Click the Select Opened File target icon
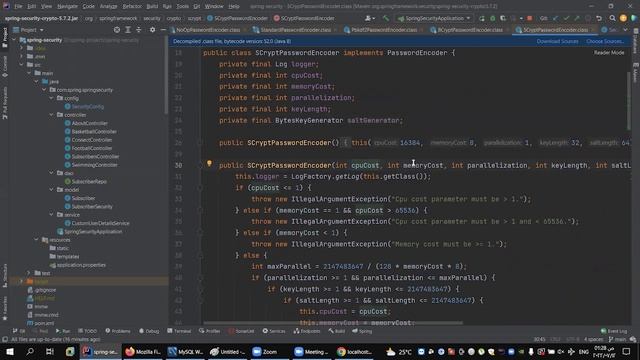Image resolution: width=640 pixels, height=360 pixels. coord(117,30)
